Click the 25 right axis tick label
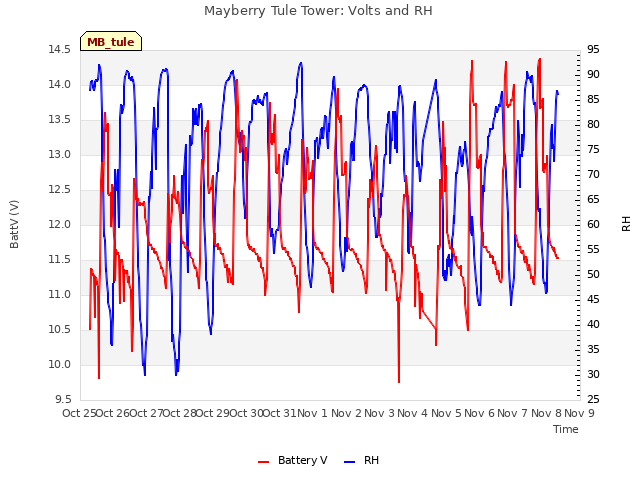This screenshot has width=640, height=480. tap(593, 400)
